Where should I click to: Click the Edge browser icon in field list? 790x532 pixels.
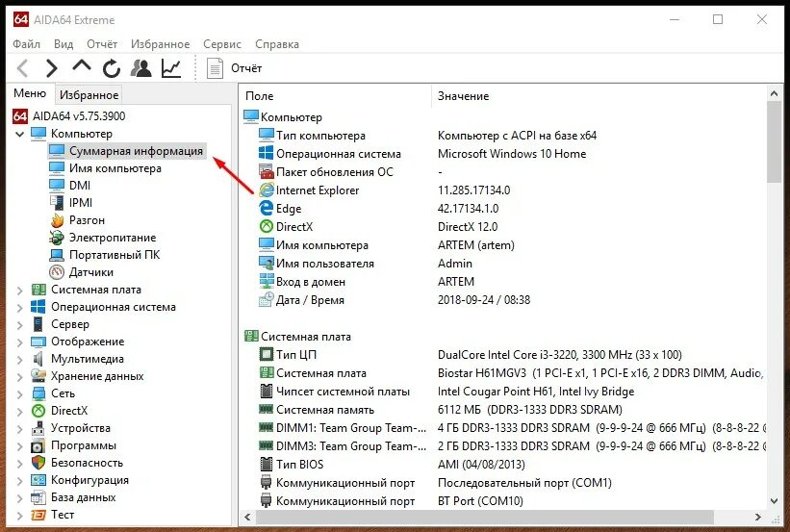(266, 208)
